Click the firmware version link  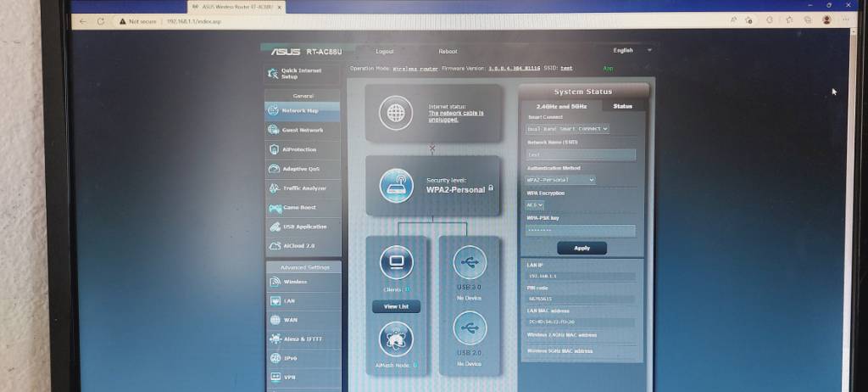click(x=515, y=68)
